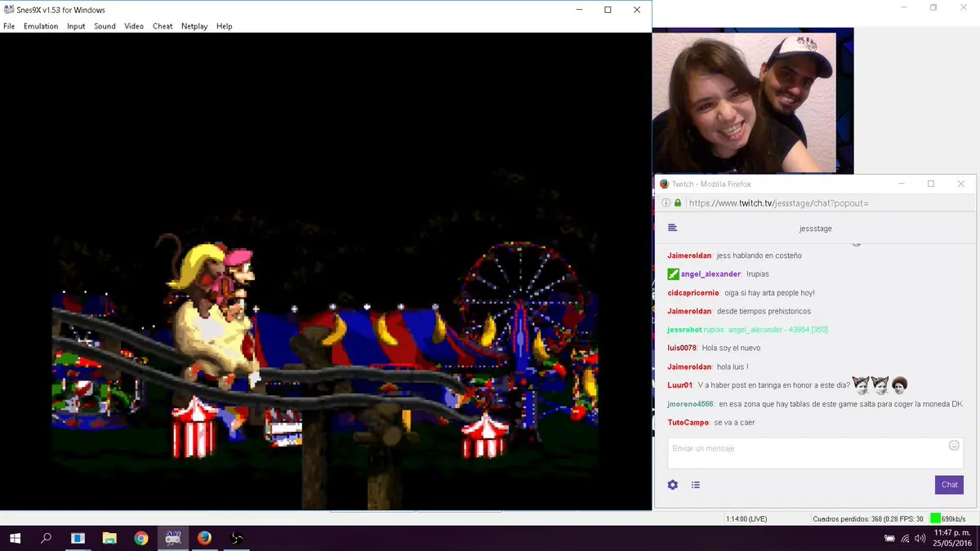
Task: Minimize the Snes9X emulator window
Action: click(579, 10)
